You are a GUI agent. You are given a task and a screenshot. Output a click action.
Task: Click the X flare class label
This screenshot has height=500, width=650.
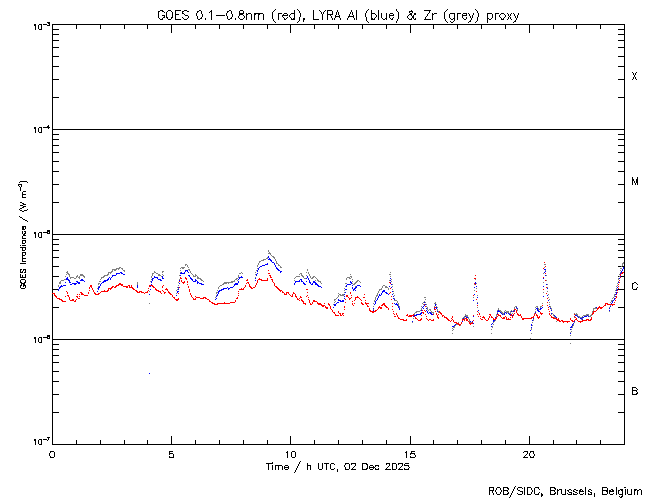pos(635,77)
